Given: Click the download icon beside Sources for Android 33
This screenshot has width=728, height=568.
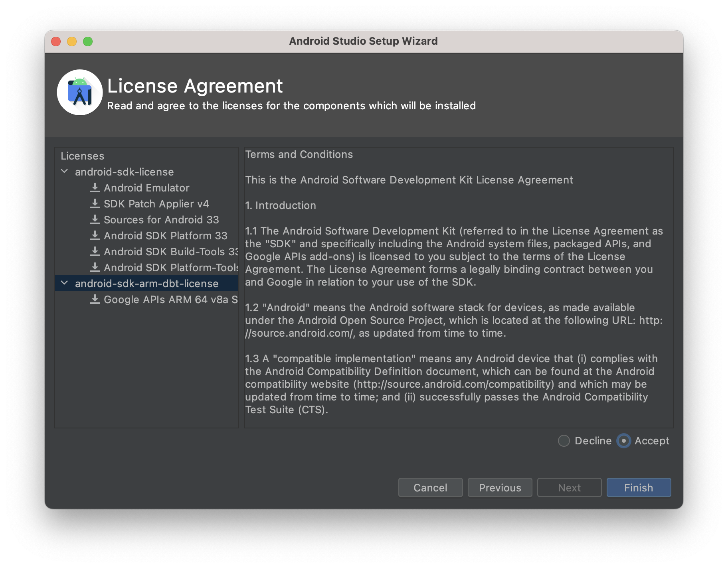Looking at the screenshot, I should pyautogui.click(x=95, y=219).
